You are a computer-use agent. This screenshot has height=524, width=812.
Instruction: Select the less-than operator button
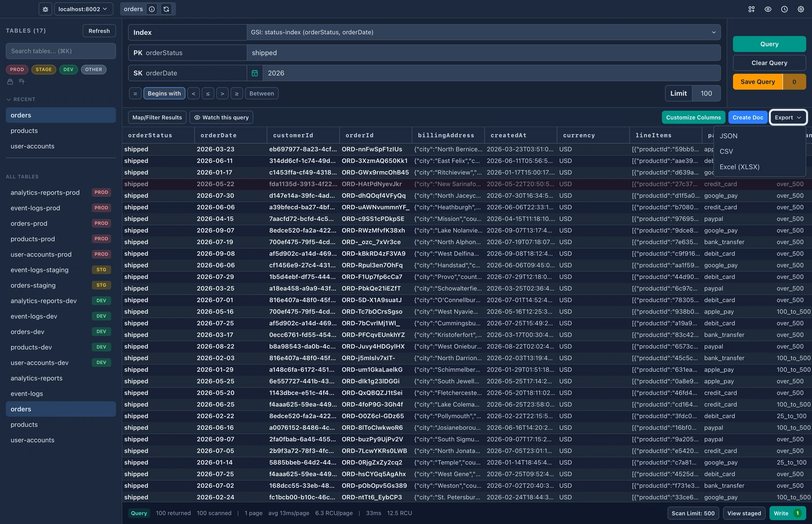tap(193, 94)
